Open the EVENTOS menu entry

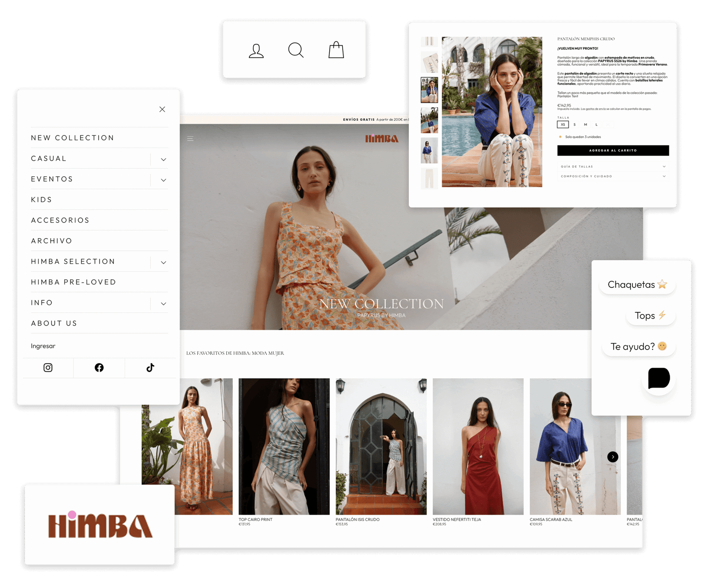(52, 179)
